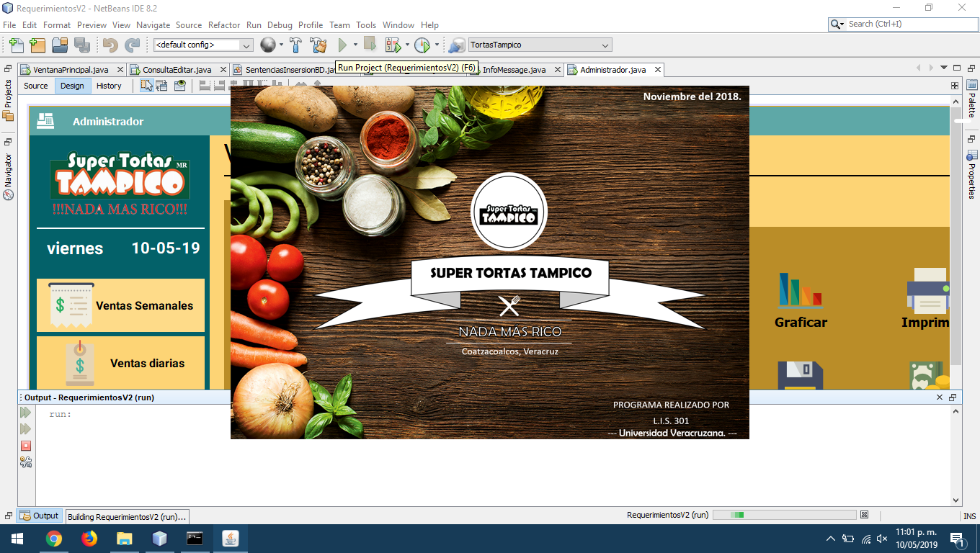This screenshot has width=980, height=553.
Task: Run the project with green play icon
Action: [x=343, y=45]
